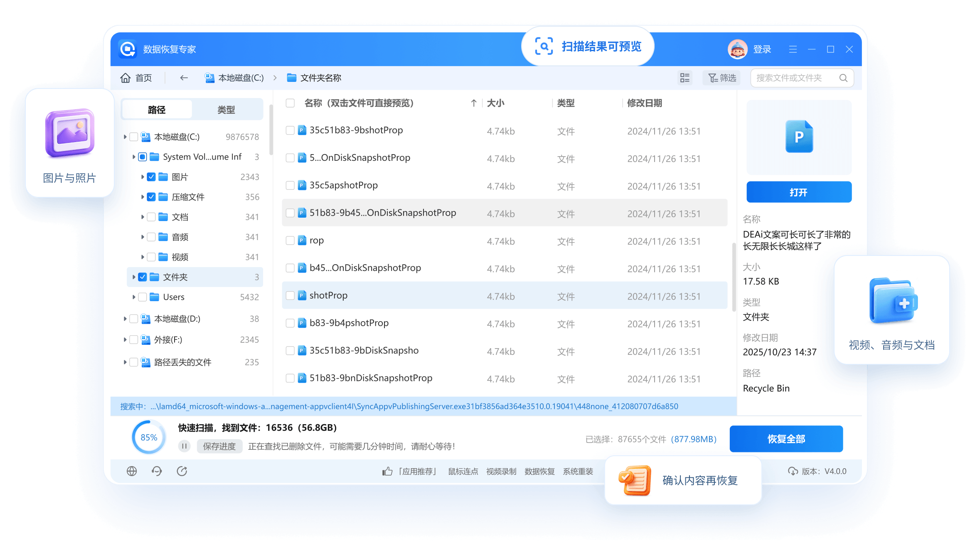The height and width of the screenshot is (560, 975).
Task: Click the 打开 button
Action: tap(799, 192)
